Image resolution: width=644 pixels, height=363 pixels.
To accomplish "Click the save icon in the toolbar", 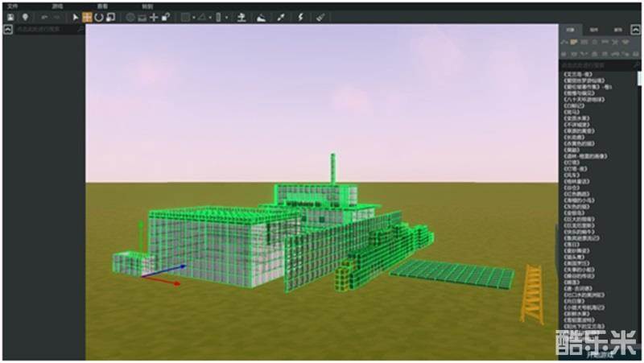I will [10, 17].
